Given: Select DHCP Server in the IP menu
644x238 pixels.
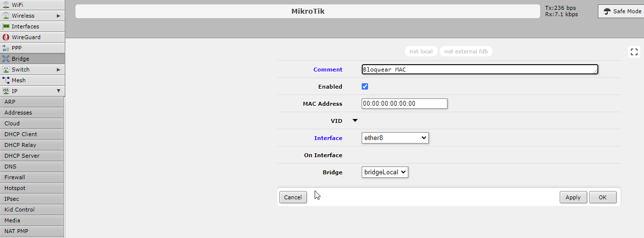Looking at the screenshot, I should coord(22,156).
